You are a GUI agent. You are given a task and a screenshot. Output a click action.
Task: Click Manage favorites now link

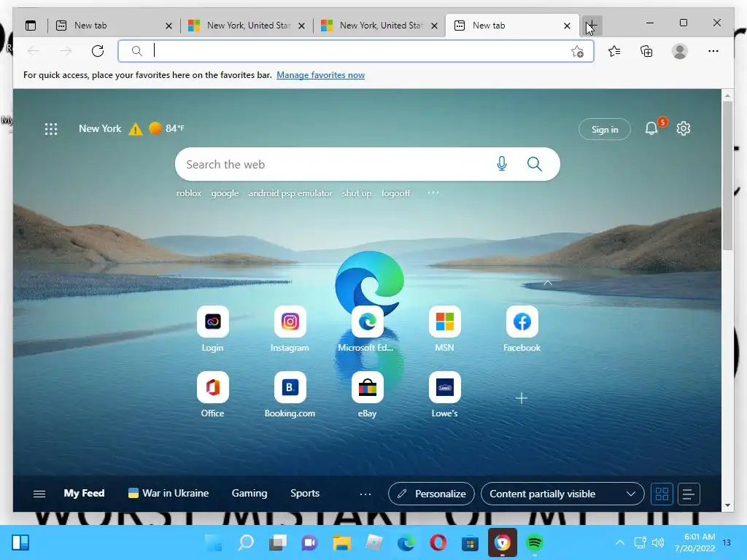coord(321,75)
